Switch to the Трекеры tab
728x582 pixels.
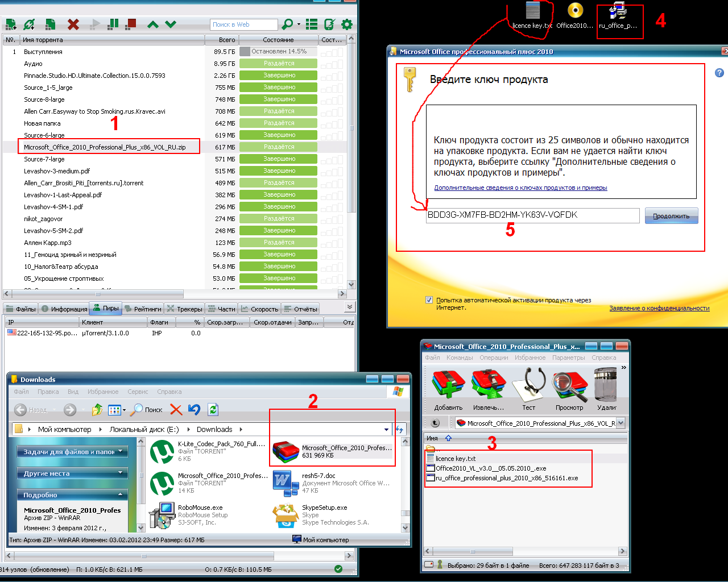pos(184,309)
